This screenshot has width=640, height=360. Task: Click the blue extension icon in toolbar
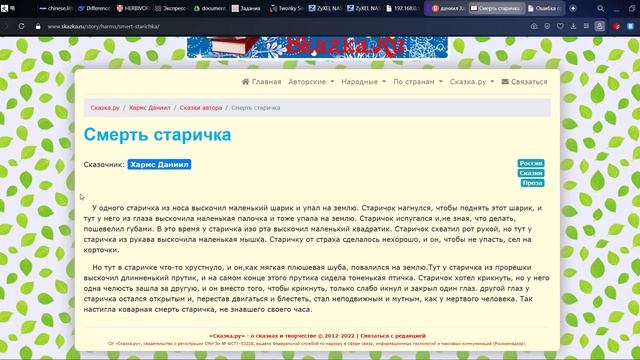tap(630, 26)
